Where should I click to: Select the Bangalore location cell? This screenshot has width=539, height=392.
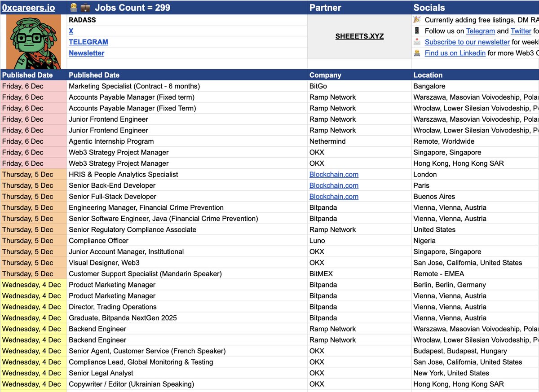coord(475,86)
